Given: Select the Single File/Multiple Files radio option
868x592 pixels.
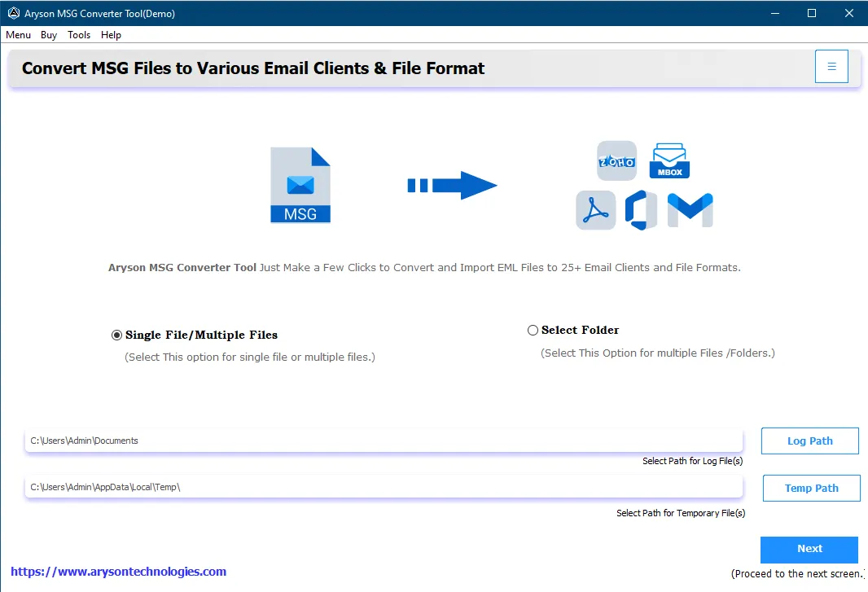Looking at the screenshot, I should click(116, 335).
